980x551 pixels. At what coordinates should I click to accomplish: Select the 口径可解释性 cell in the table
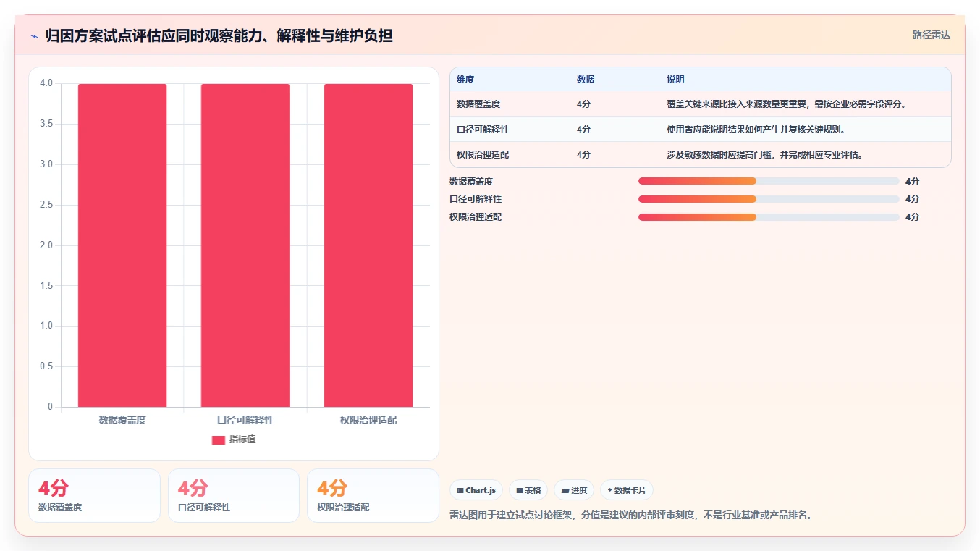[x=483, y=130]
